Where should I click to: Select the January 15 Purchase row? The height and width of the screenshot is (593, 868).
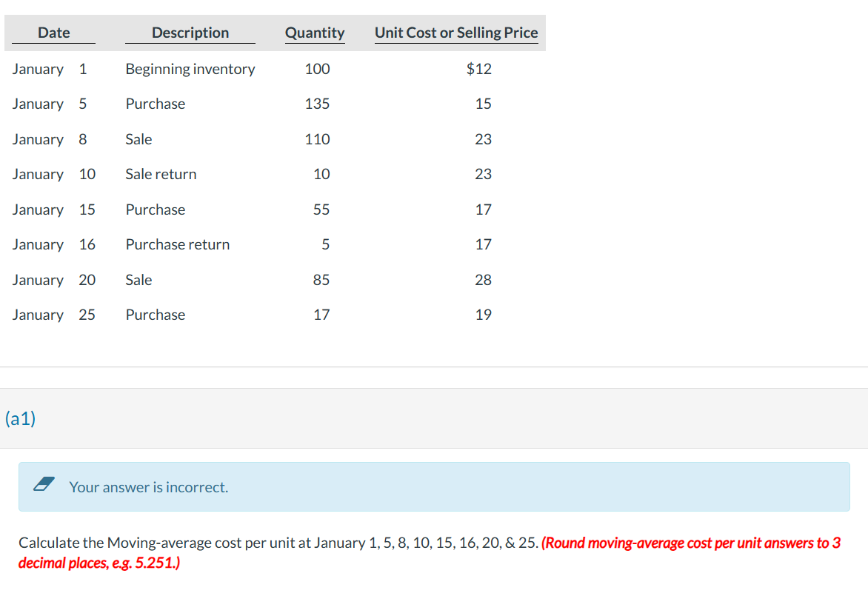click(155, 210)
